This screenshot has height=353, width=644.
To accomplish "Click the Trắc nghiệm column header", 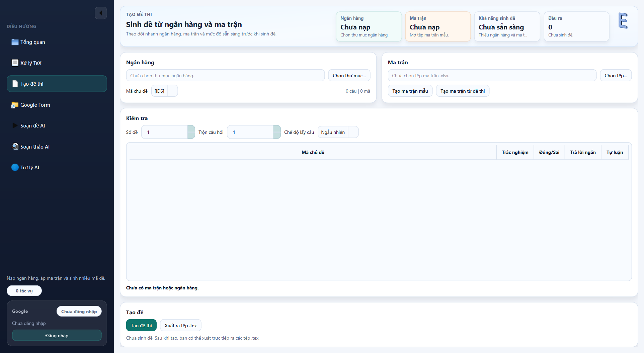I will click(515, 152).
